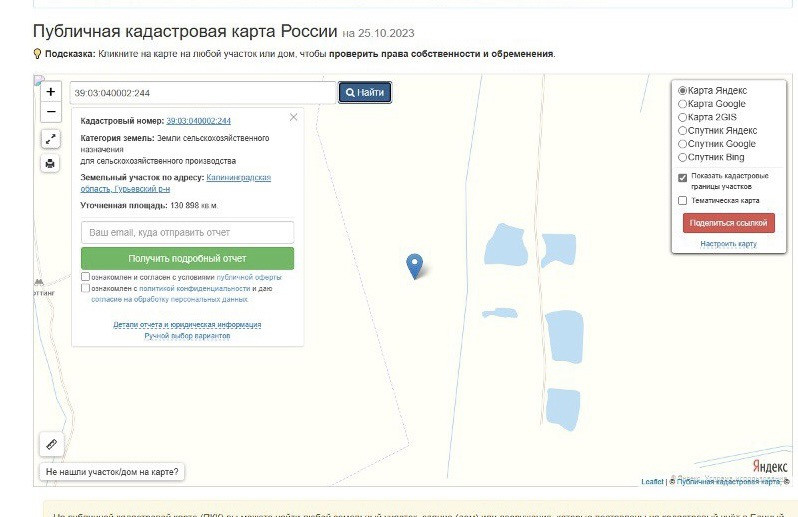Print the map using printer icon
798x517 pixels.
click(x=50, y=163)
